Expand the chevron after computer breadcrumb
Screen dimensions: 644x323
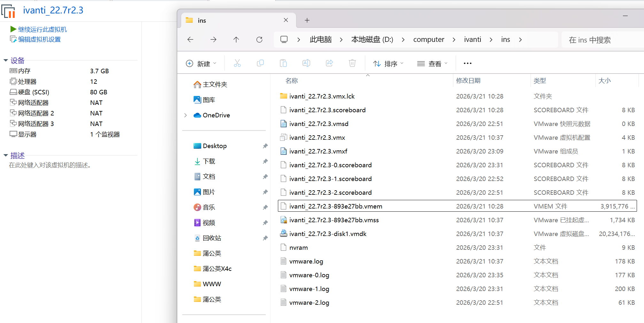[x=454, y=40]
